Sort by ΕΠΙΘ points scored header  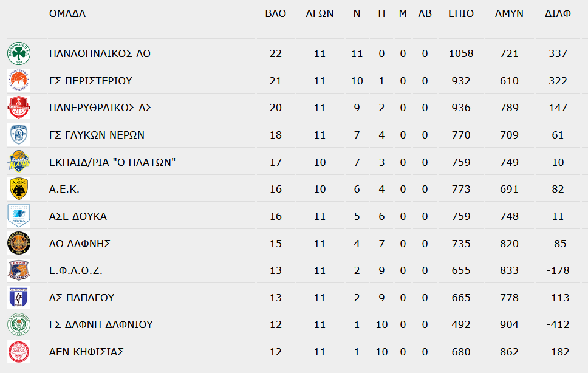[x=461, y=13]
